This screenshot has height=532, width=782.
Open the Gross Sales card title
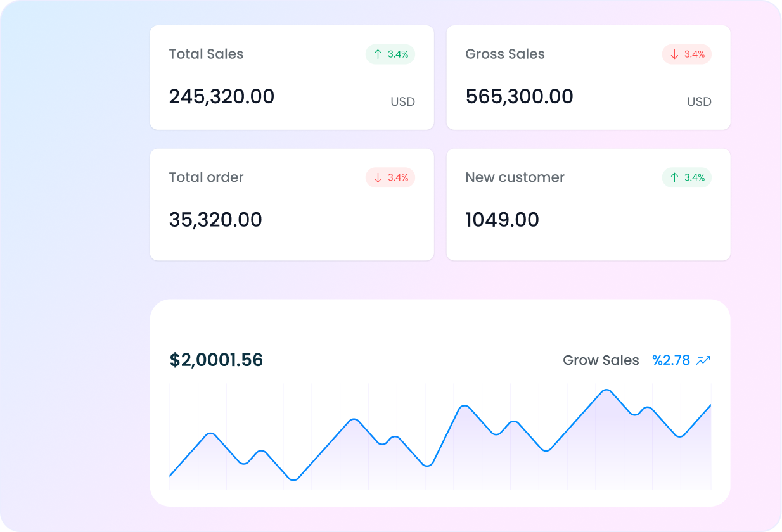coord(505,54)
